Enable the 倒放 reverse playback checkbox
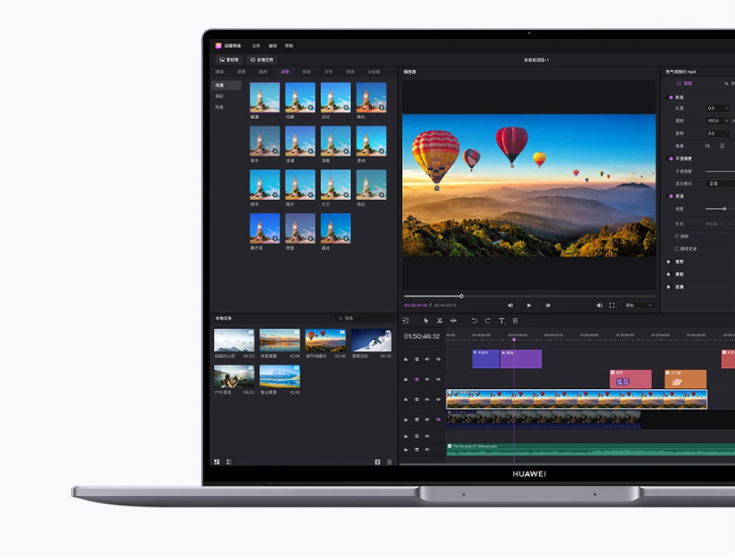Image resolution: width=735 pixels, height=560 pixels. click(x=676, y=236)
